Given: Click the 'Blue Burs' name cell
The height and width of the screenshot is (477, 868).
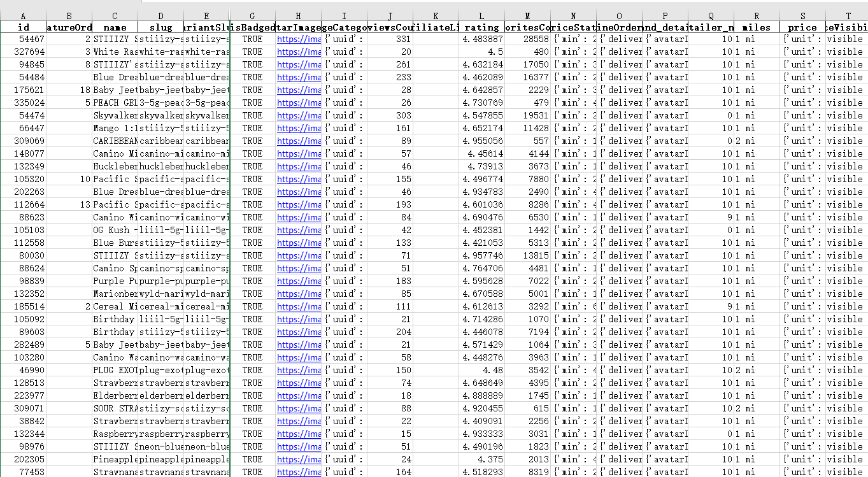Looking at the screenshot, I should tap(115, 243).
